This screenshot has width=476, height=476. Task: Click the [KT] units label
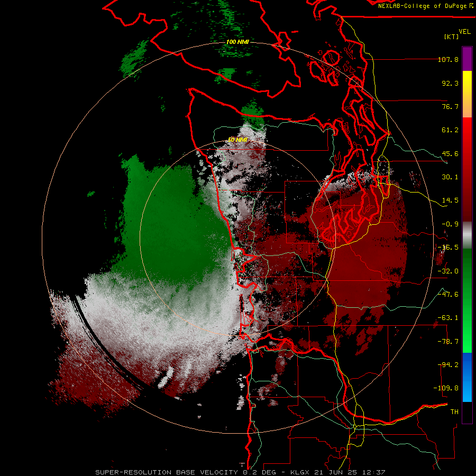pos(452,36)
